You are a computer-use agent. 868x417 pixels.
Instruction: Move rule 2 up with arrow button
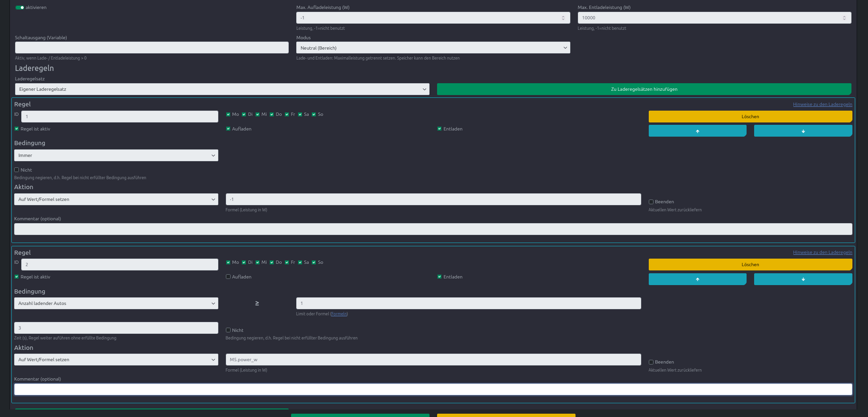point(697,279)
